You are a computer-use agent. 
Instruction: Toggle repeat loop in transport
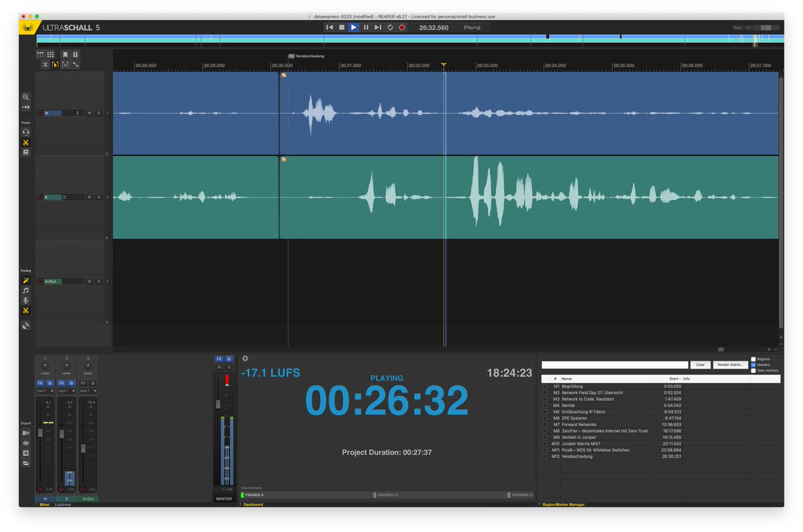click(390, 27)
